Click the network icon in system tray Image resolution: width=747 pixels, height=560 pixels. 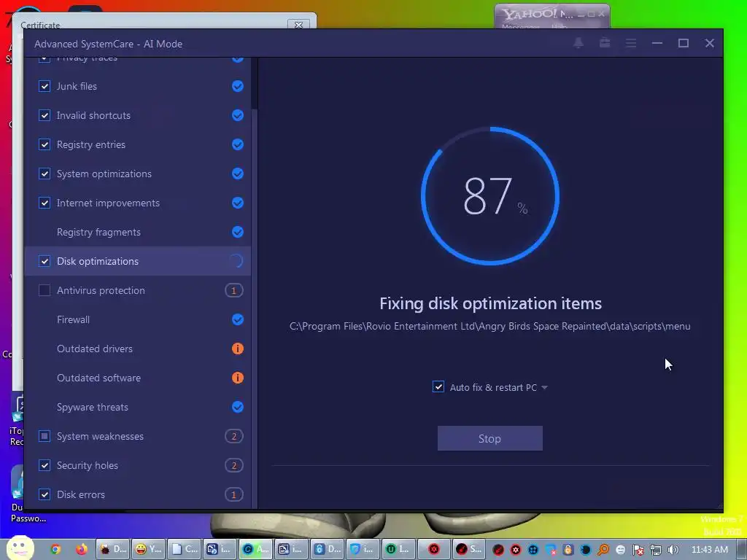click(656, 550)
